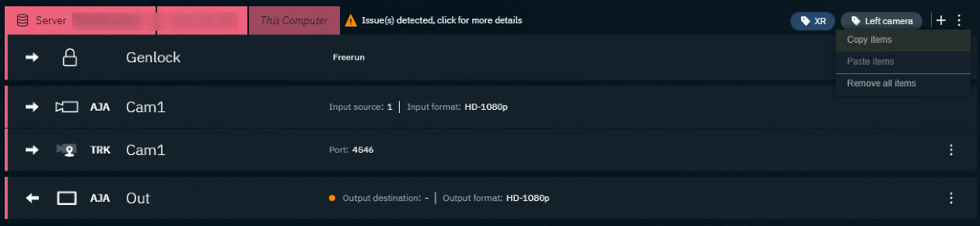Click the Genlock padlock icon
Screen dimensions: 980x226
click(70, 57)
